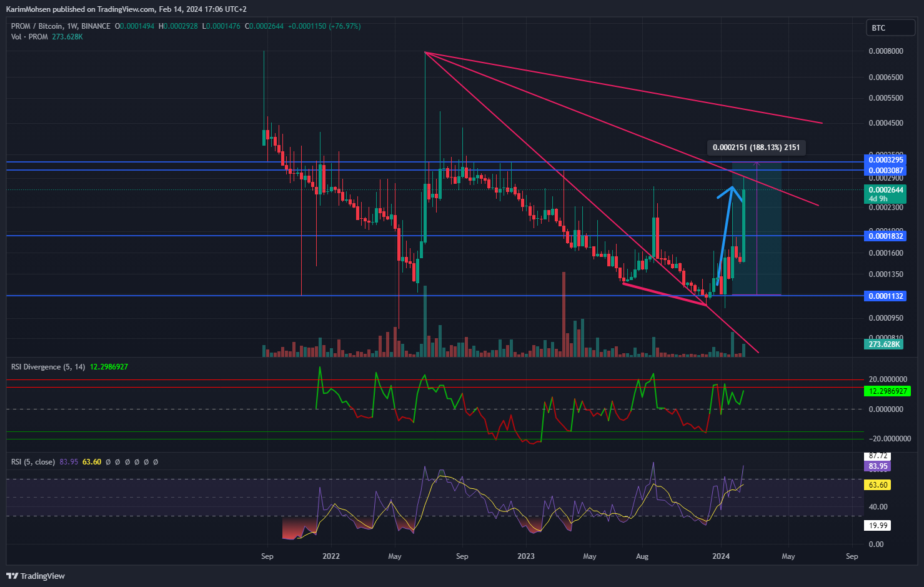
Task: Click the 0.0000950 price axis label
Action: (x=886, y=318)
